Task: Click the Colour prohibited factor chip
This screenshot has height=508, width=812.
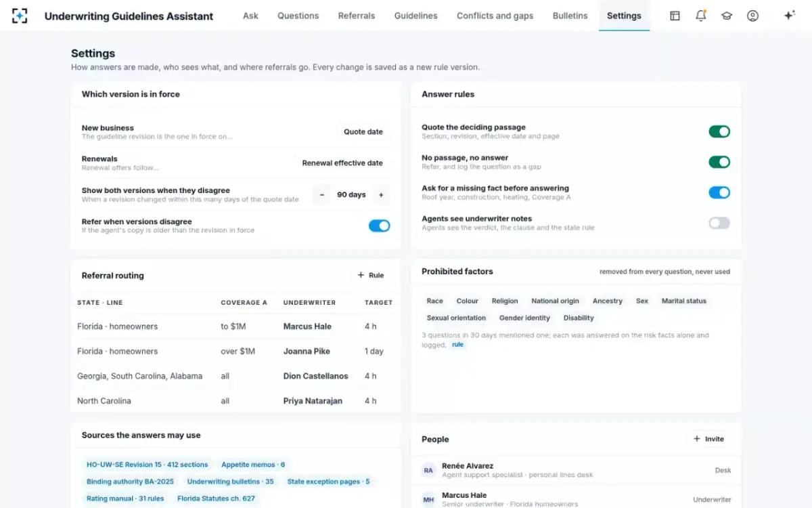Action: tap(468, 301)
